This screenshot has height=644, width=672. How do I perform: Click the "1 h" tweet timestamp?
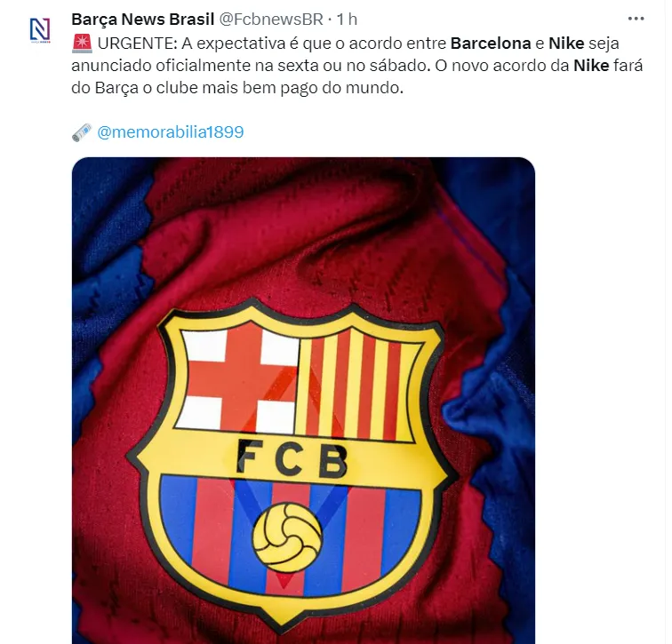(x=348, y=19)
